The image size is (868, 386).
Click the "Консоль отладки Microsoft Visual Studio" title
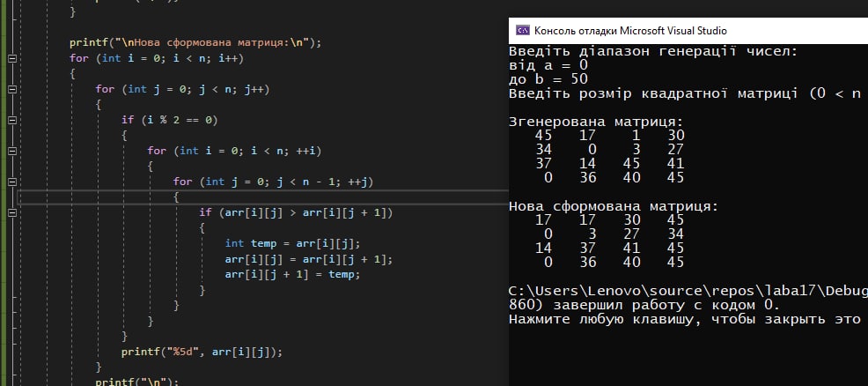click(x=630, y=31)
